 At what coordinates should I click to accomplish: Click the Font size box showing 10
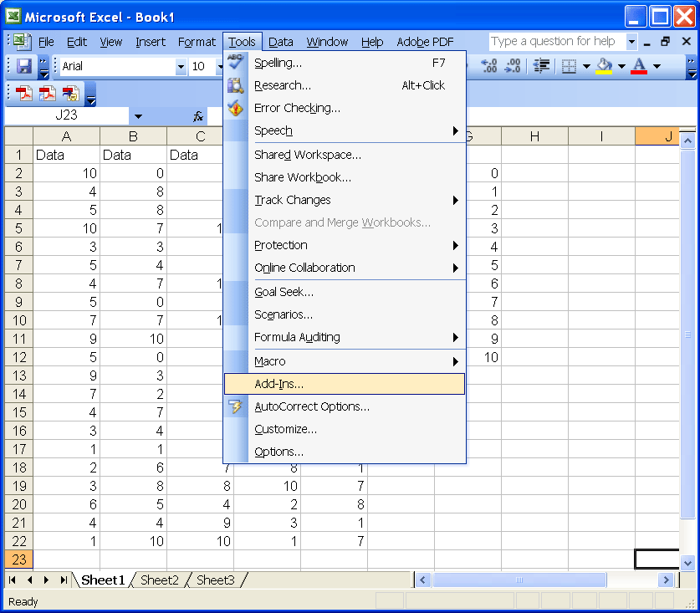pyautogui.click(x=202, y=67)
